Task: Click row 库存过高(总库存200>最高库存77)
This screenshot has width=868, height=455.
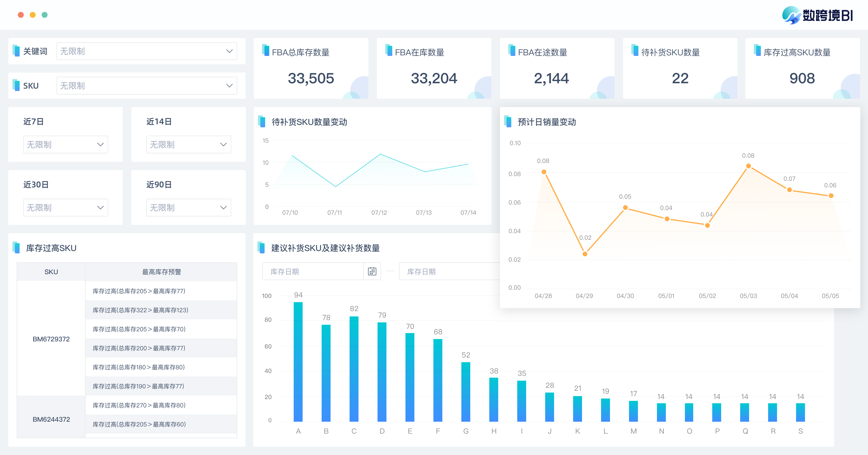Action: 161,348
